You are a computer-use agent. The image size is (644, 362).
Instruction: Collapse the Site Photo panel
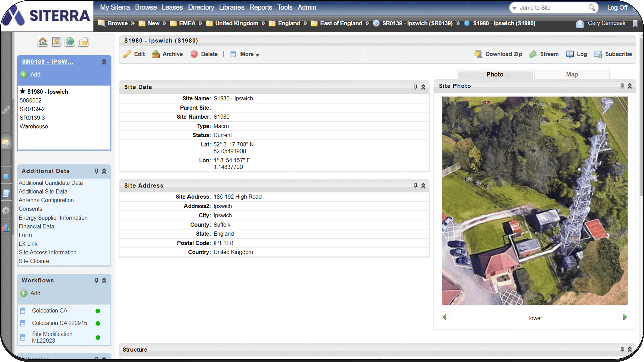tap(630, 86)
